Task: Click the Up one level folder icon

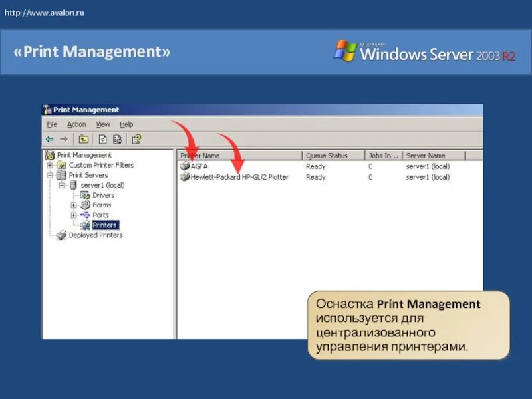Action: click(x=84, y=139)
